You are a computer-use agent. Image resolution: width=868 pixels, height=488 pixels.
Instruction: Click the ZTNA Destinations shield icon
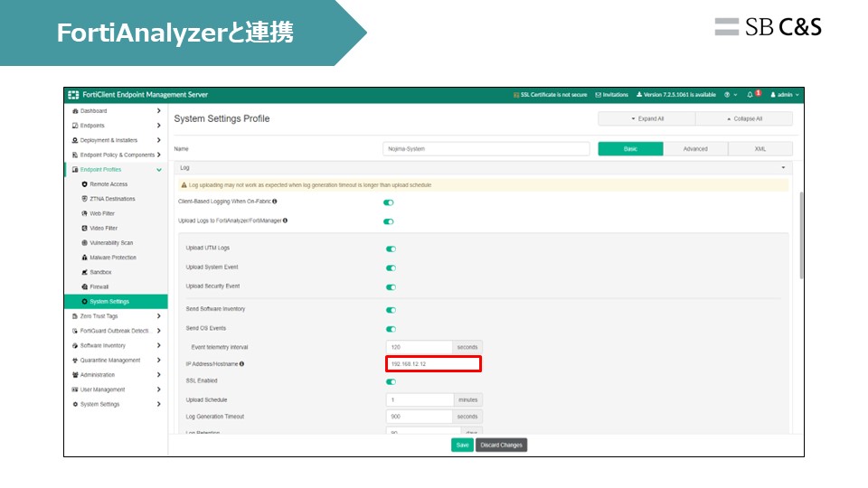click(x=85, y=199)
